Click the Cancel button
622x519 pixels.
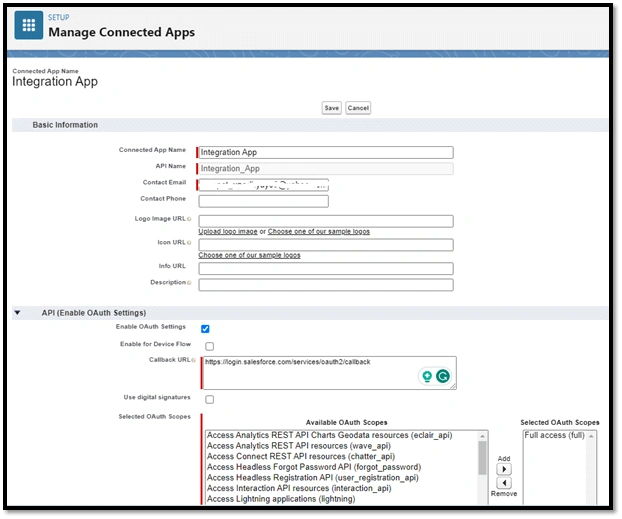click(358, 108)
